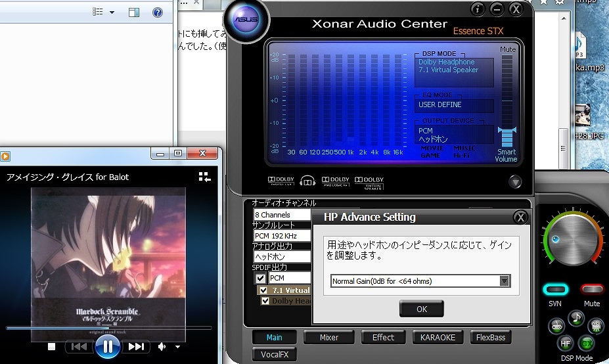Screen dimensions: 609x364
Task: Open the Normal Gain headphone dropdown
Action: click(x=504, y=281)
